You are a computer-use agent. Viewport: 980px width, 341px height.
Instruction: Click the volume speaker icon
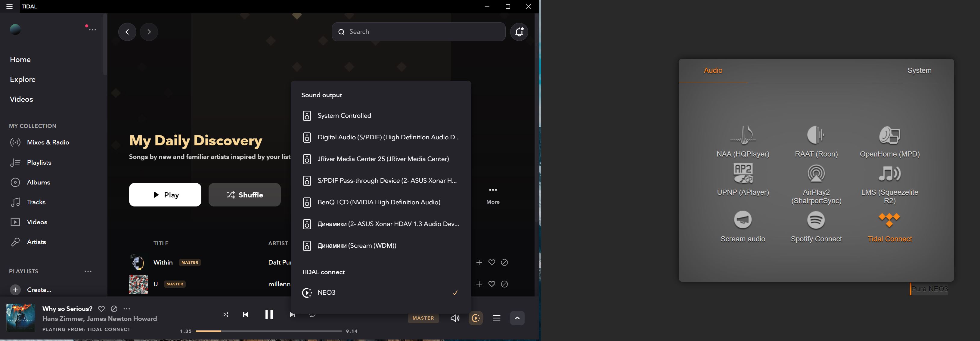(454, 318)
